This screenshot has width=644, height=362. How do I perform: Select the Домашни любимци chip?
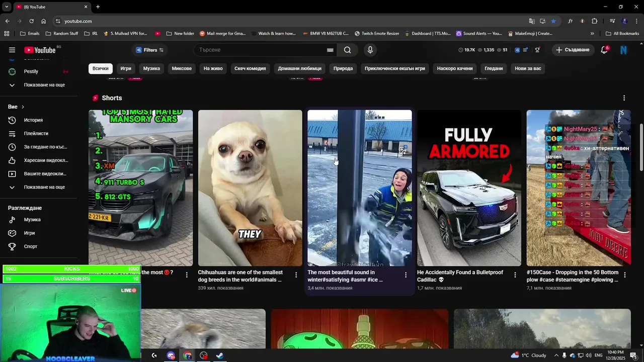tap(299, 68)
